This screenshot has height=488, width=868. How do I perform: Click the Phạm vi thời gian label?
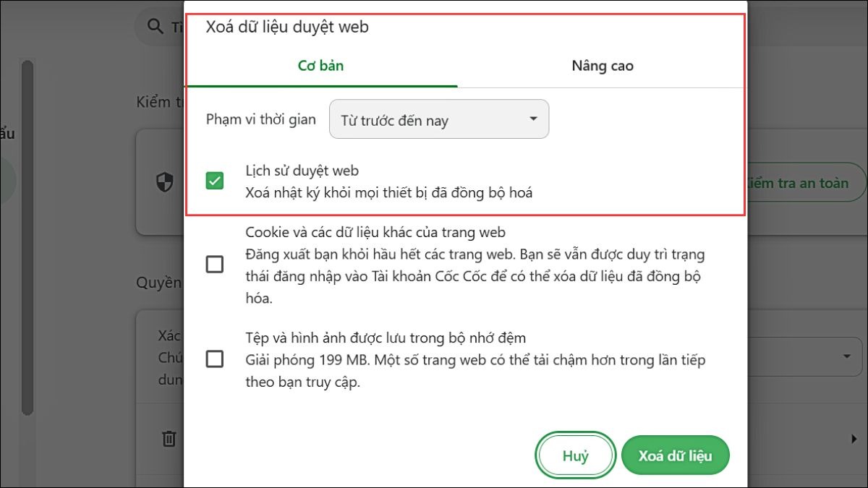(261, 119)
